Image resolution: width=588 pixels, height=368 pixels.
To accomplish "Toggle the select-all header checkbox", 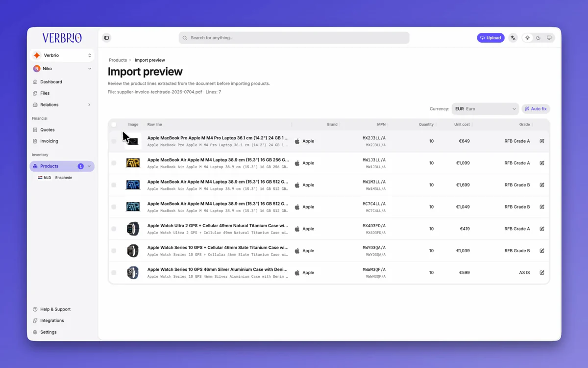I will click(x=114, y=125).
